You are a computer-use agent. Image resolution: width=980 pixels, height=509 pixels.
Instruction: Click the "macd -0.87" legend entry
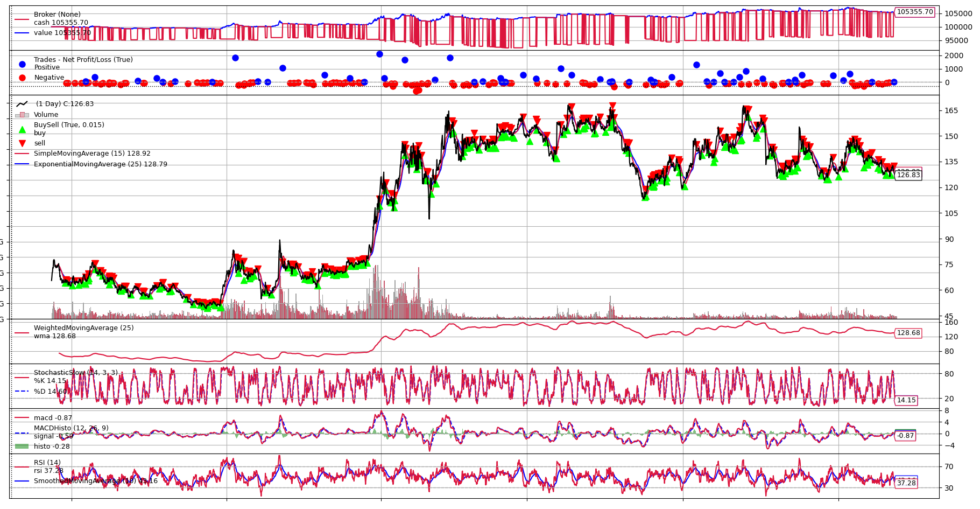53,418
